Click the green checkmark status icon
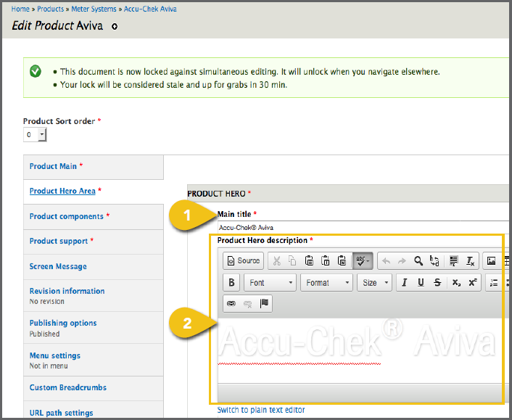The height and width of the screenshot is (420, 512). [36, 71]
